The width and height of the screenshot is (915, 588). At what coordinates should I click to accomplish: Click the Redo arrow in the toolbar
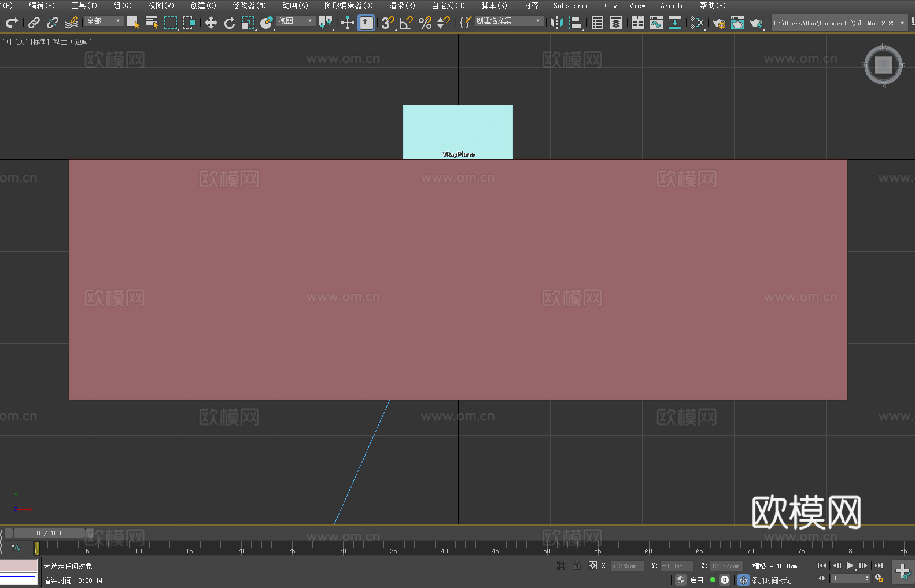tap(12, 23)
